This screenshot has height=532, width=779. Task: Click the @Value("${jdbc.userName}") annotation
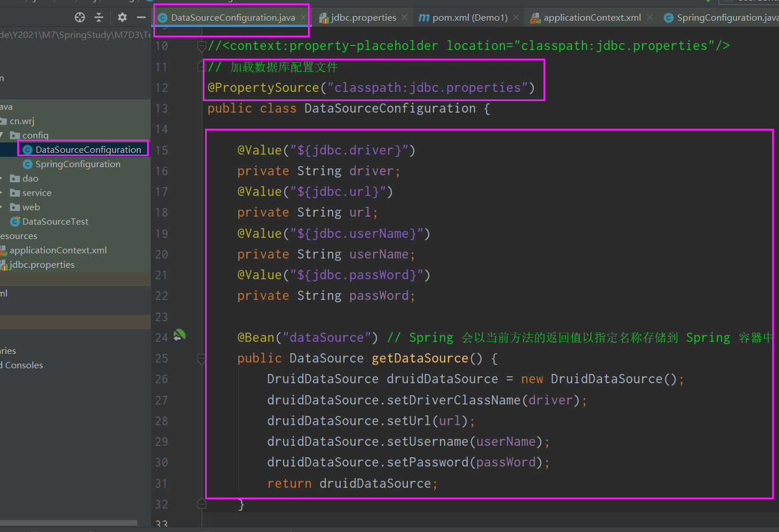click(x=334, y=234)
